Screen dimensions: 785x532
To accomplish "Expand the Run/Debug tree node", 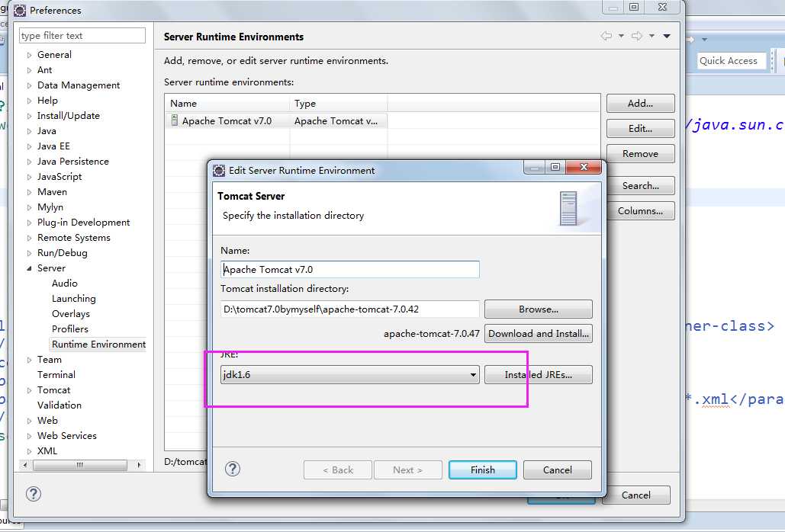I will coord(30,253).
